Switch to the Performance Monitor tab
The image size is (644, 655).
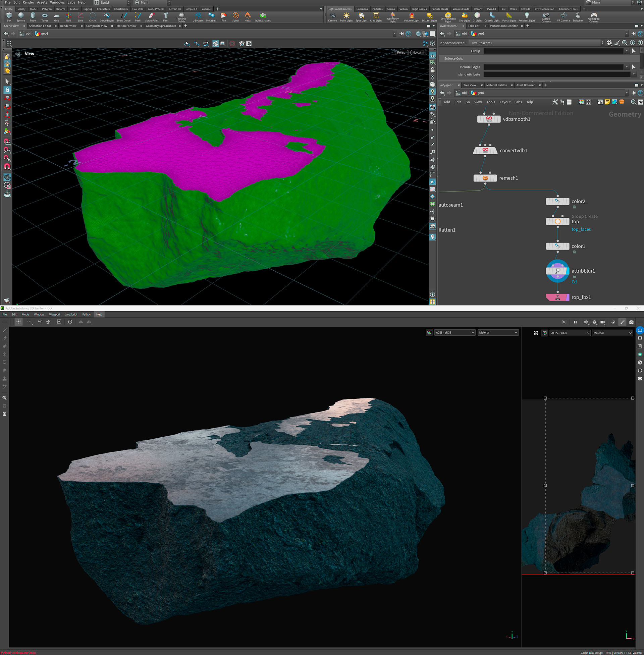(x=504, y=26)
